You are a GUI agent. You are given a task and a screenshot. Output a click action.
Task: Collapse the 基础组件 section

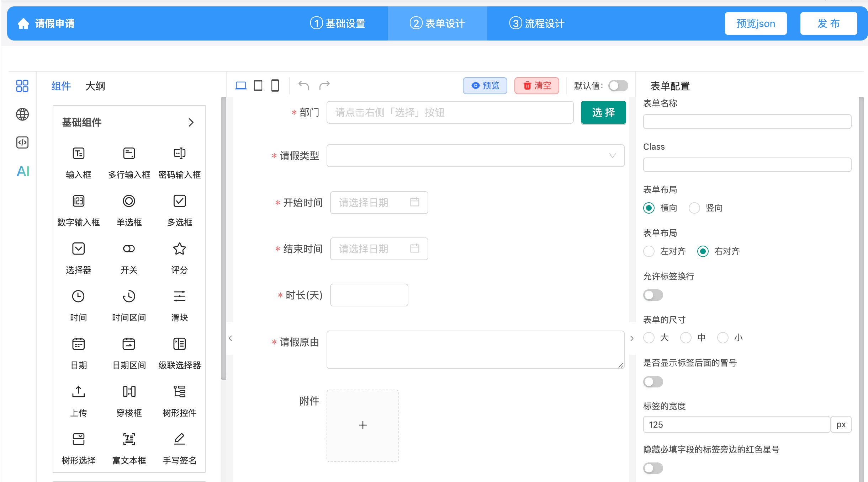tap(191, 122)
